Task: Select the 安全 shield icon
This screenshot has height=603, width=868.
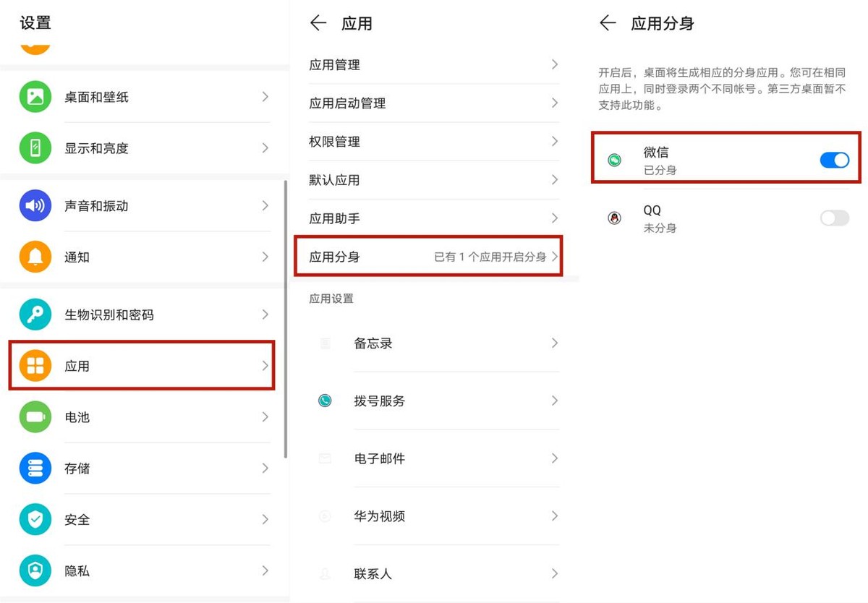Action: point(35,519)
